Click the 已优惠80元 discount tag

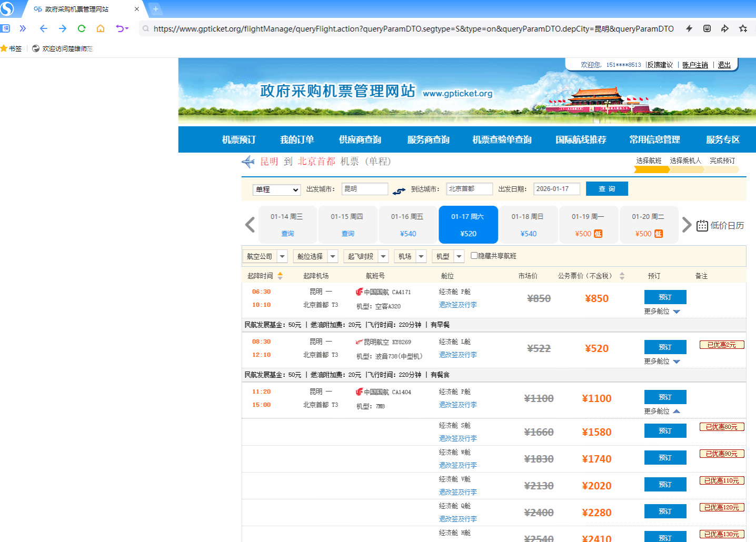(722, 427)
